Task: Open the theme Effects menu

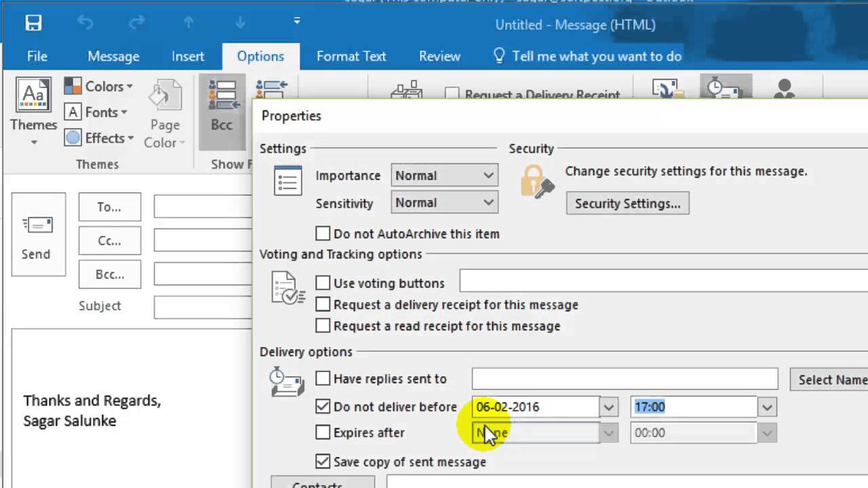Action: tap(99, 138)
